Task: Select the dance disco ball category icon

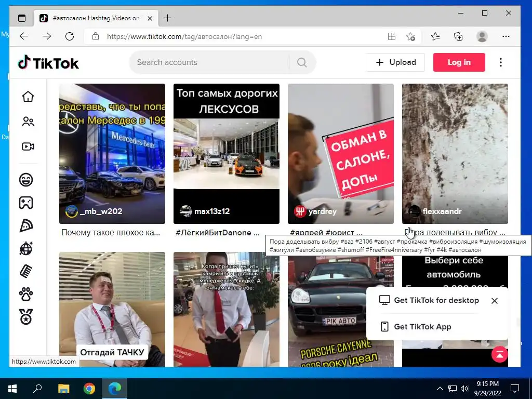Action: click(26, 248)
